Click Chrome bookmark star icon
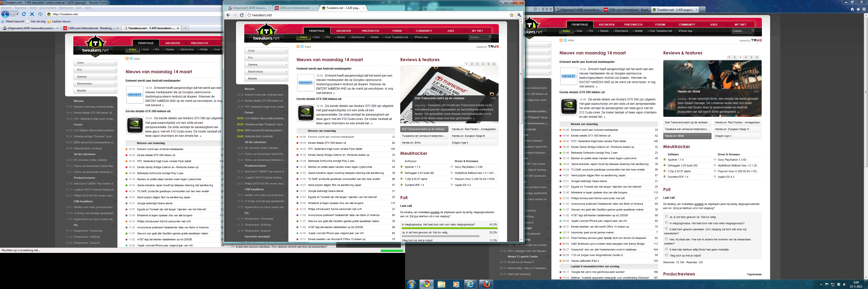The image size is (868, 289). point(511,15)
